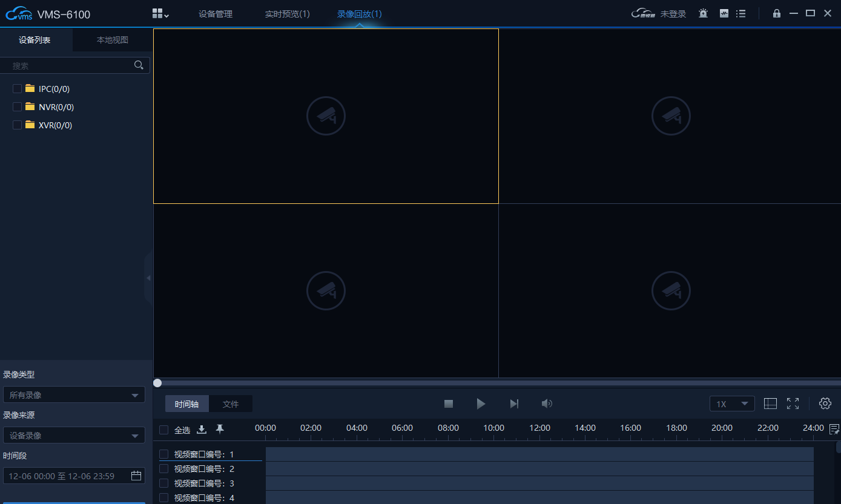Tick the 全选 select-all checkbox
Screen dimensions: 841x504
click(163, 430)
